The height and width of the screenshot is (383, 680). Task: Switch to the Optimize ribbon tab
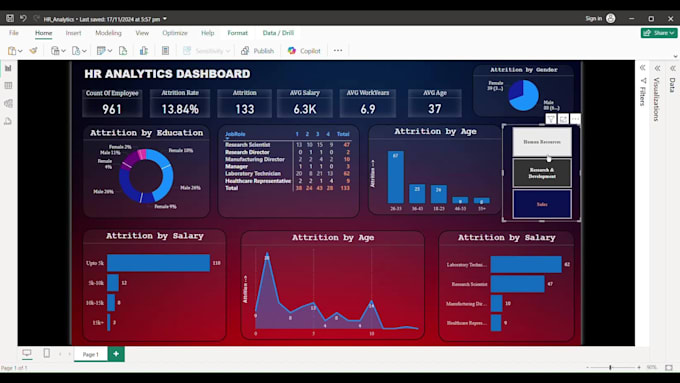point(175,33)
